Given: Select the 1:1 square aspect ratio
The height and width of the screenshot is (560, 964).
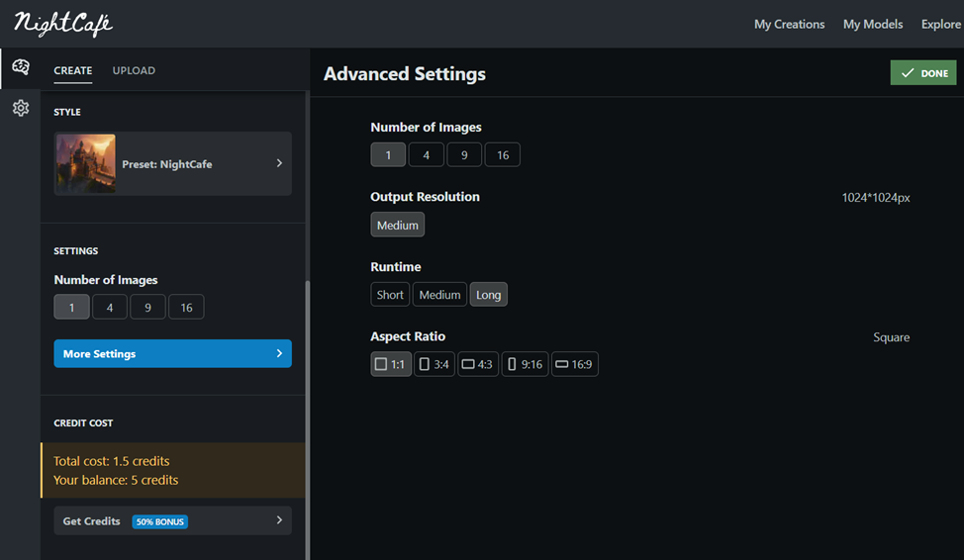Looking at the screenshot, I should [391, 364].
